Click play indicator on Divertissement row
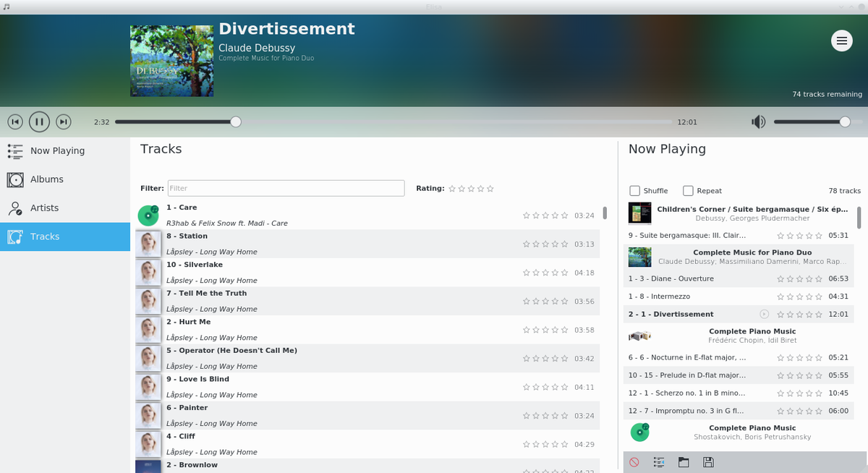The width and height of the screenshot is (868, 473). pyautogui.click(x=765, y=315)
